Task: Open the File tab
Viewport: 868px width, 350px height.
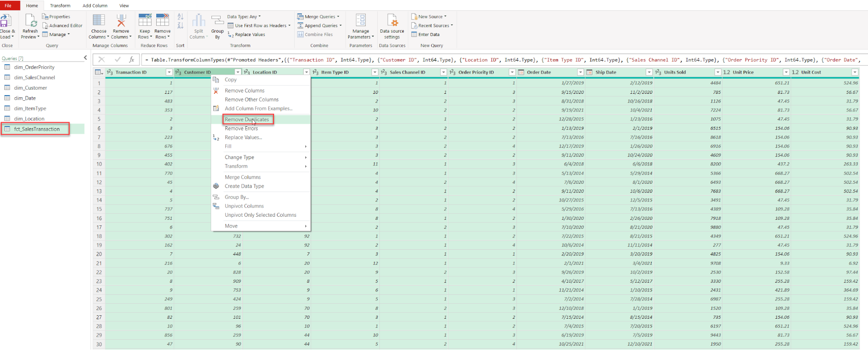Action: pyautogui.click(x=8, y=6)
